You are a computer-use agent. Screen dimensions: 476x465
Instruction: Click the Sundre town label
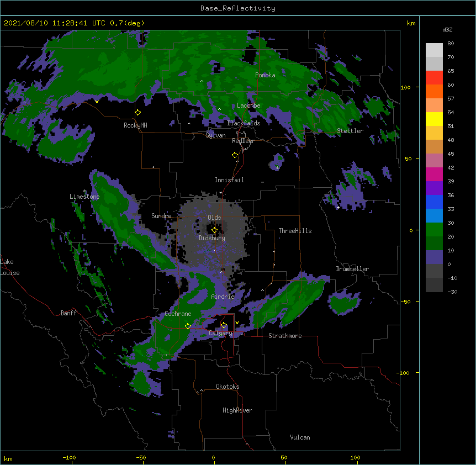(x=161, y=216)
